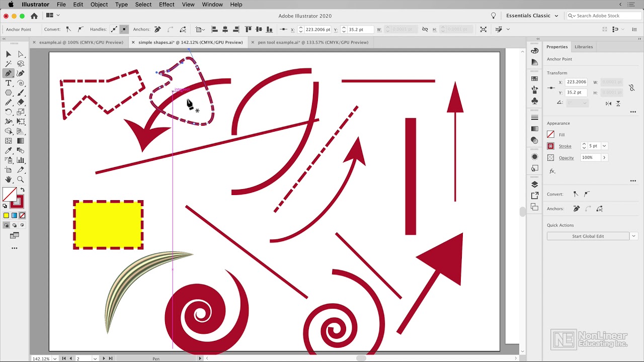Open Edit Toolbar three dots
This screenshot has height=362, width=644.
[x=14, y=248]
